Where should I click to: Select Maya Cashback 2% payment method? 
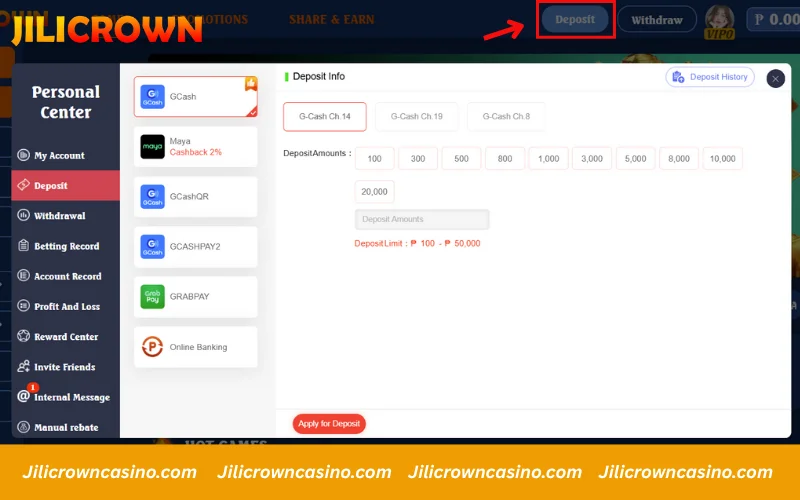click(195, 146)
